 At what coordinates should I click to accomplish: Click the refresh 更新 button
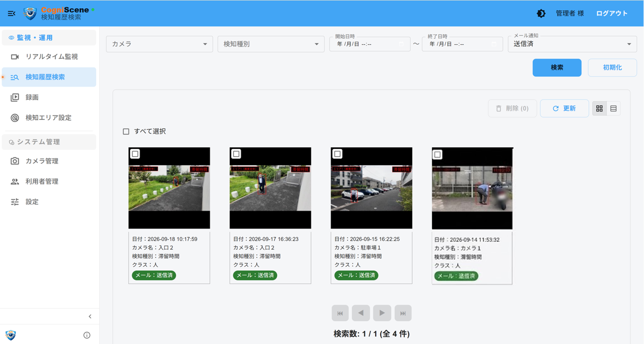(564, 109)
